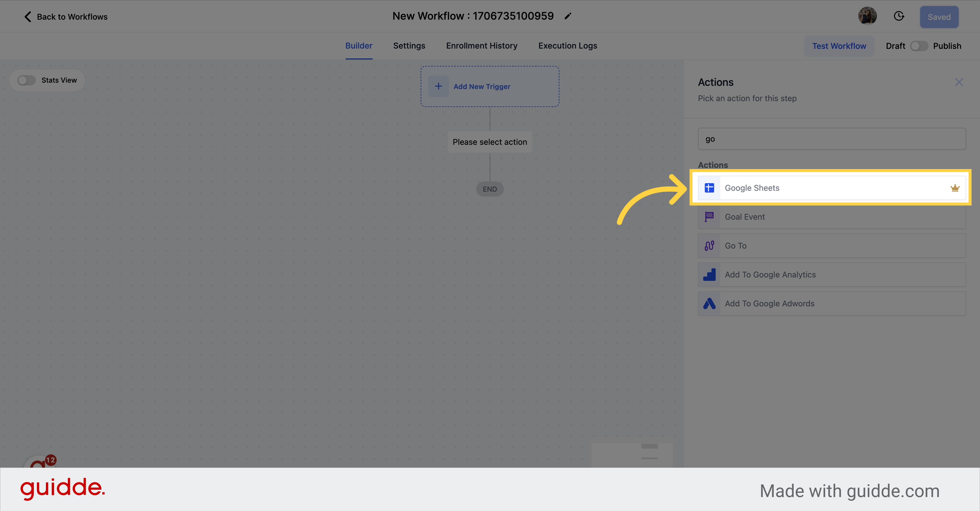The height and width of the screenshot is (511, 980).
Task: Open the Enrollment History tab
Action: click(x=482, y=46)
